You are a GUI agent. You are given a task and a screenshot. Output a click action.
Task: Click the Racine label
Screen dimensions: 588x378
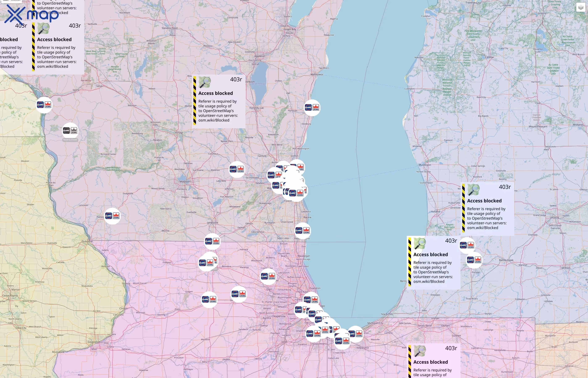pyautogui.click(x=307, y=217)
